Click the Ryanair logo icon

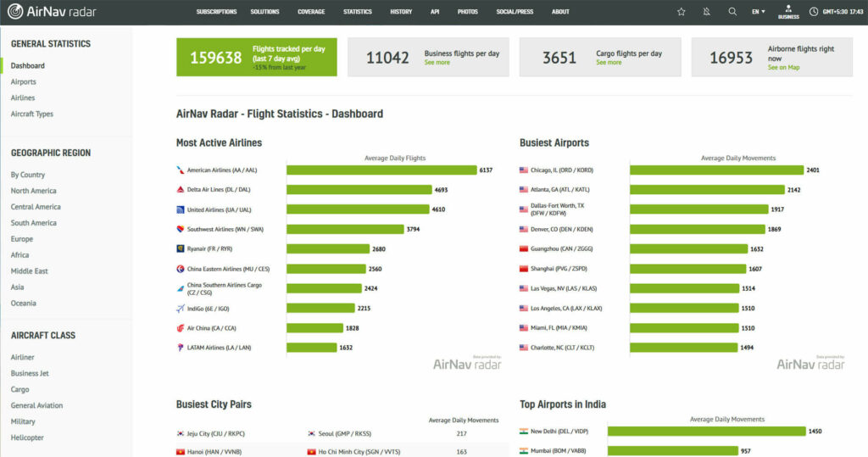pos(181,249)
